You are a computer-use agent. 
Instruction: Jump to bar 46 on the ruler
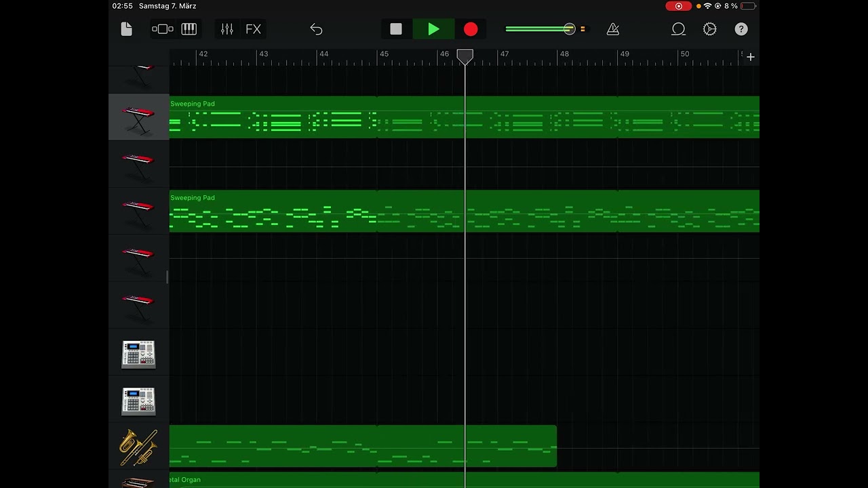pyautogui.click(x=444, y=54)
